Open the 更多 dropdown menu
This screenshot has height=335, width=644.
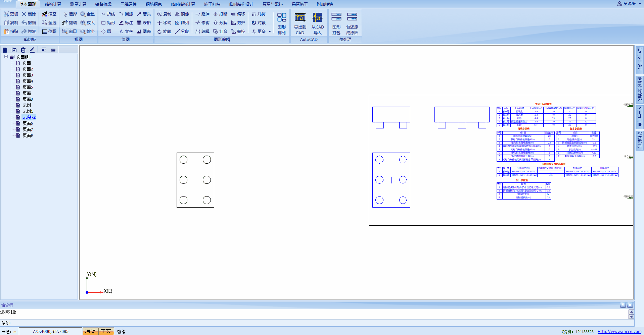[x=261, y=32]
